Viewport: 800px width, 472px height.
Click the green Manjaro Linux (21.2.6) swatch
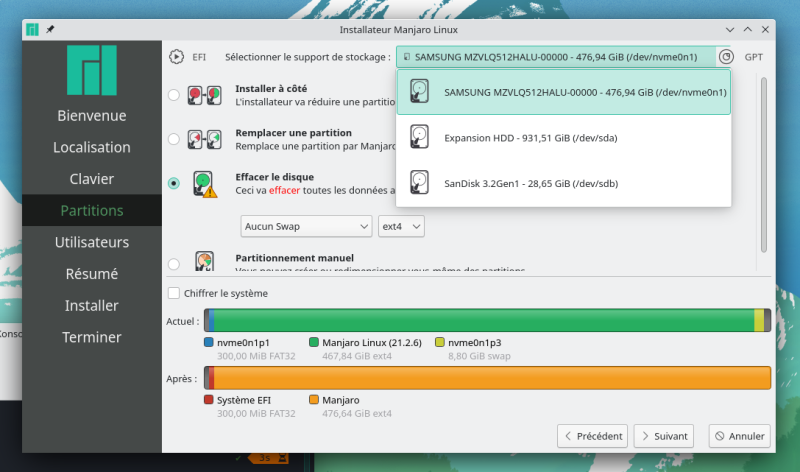(314, 342)
